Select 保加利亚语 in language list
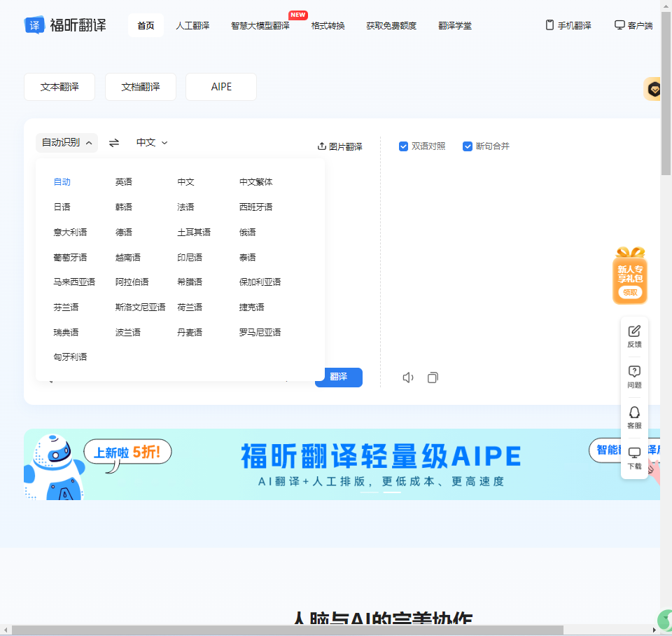 [x=260, y=282]
